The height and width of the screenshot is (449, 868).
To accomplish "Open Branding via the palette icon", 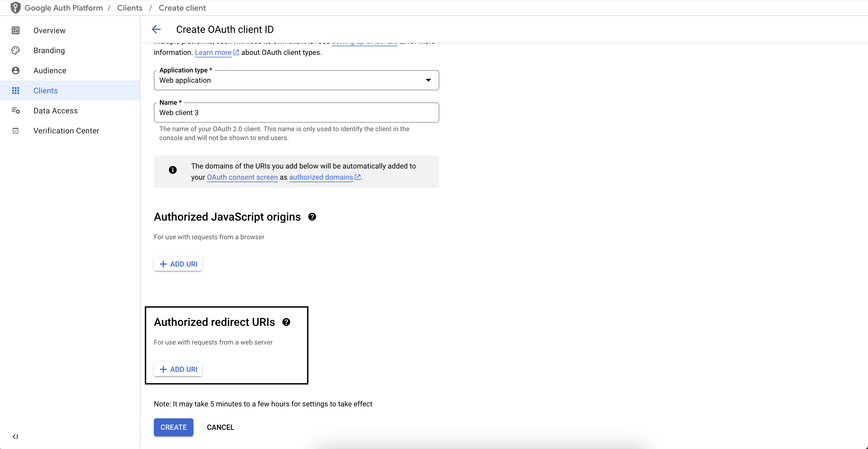I will (x=16, y=50).
